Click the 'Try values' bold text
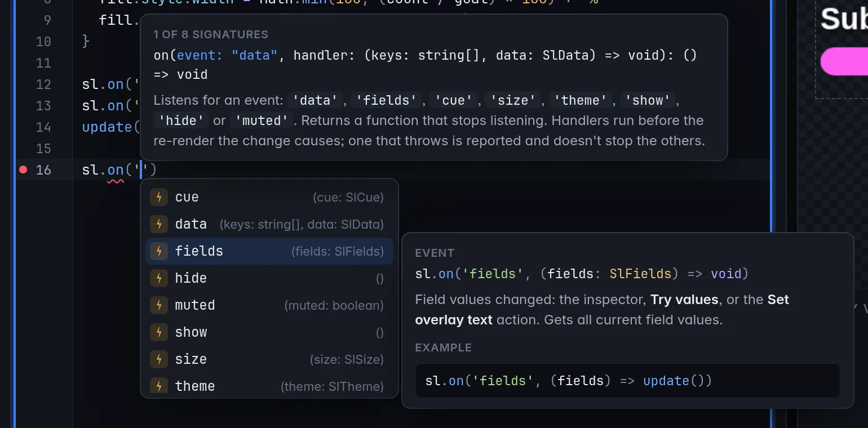This screenshot has height=428, width=868. point(684,300)
